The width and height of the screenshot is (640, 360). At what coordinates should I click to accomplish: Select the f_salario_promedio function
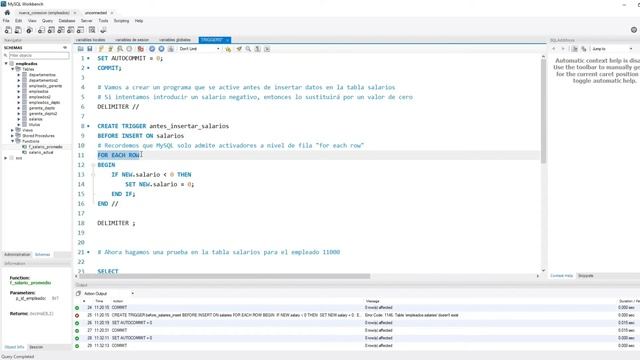[45, 147]
